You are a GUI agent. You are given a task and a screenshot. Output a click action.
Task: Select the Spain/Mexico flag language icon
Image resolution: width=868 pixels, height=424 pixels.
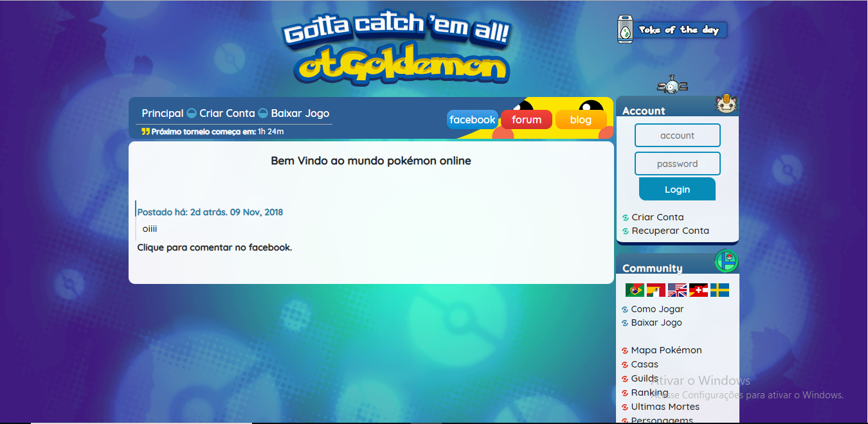click(656, 290)
